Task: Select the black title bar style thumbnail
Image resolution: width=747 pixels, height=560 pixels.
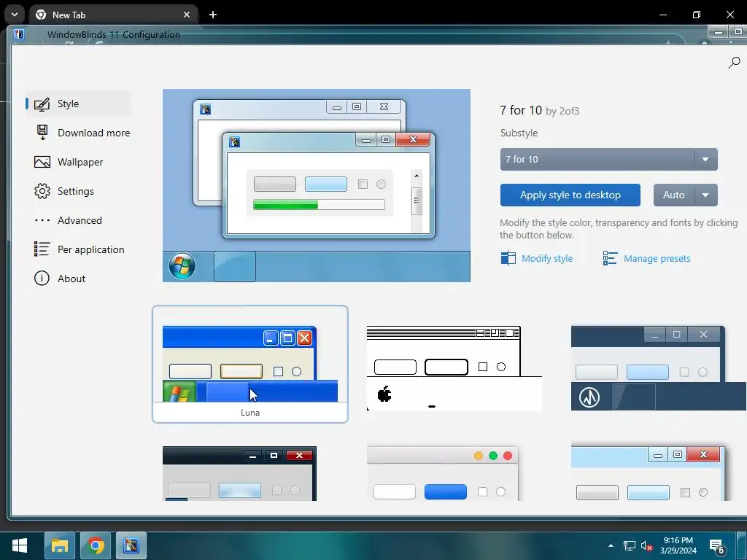Action: (x=239, y=473)
